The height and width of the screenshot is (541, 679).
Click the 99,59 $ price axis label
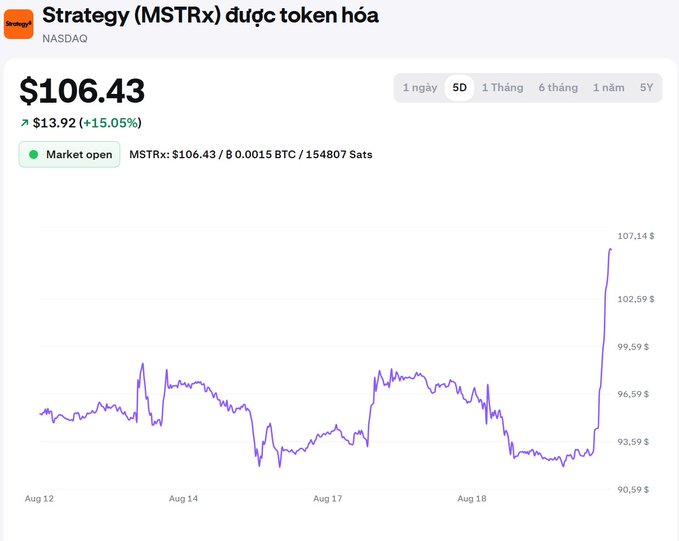tap(633, 347)
